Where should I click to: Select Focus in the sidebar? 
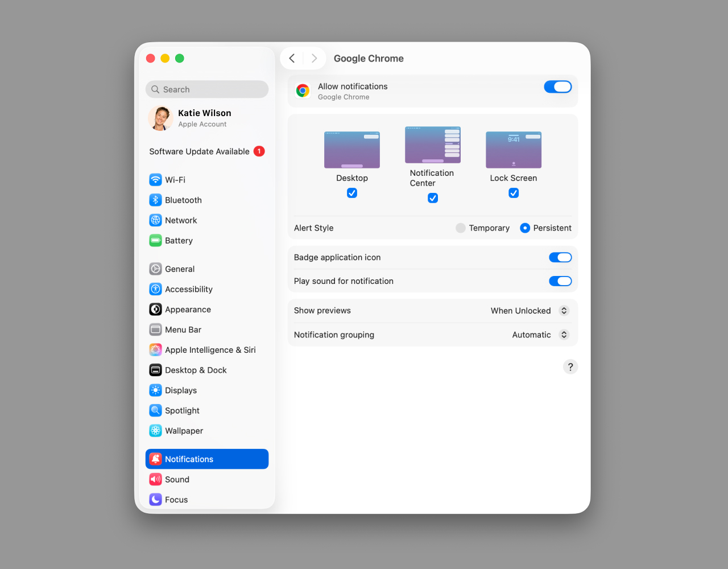[207, 500]
